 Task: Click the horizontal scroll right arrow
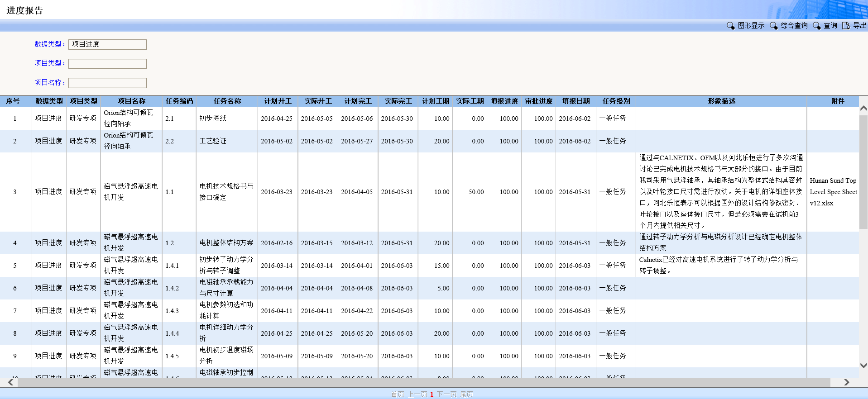(846, 383)
